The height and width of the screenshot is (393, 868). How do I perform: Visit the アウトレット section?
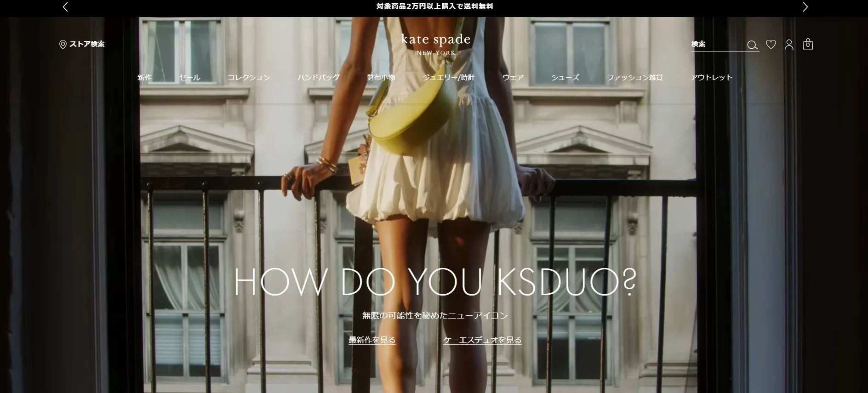711,77
